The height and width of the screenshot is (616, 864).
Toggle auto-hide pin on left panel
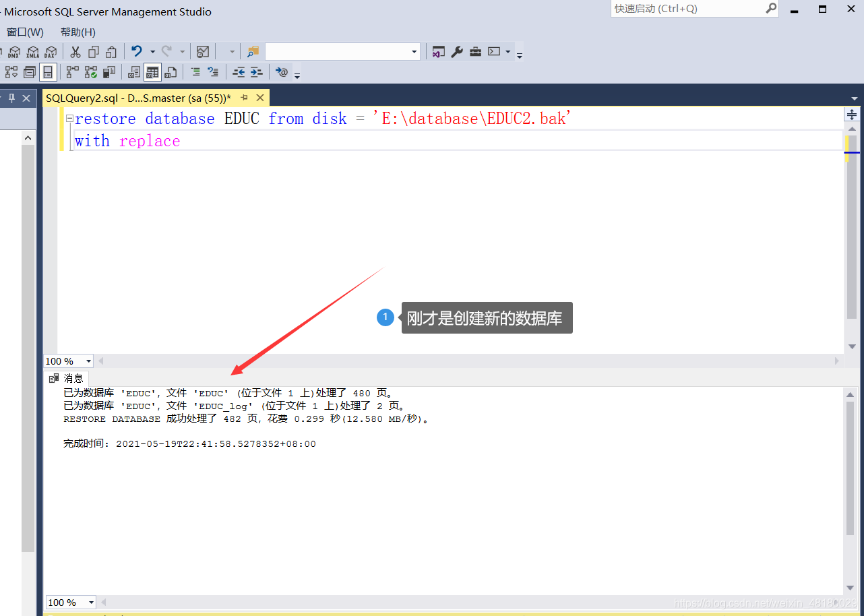[11, 98]
